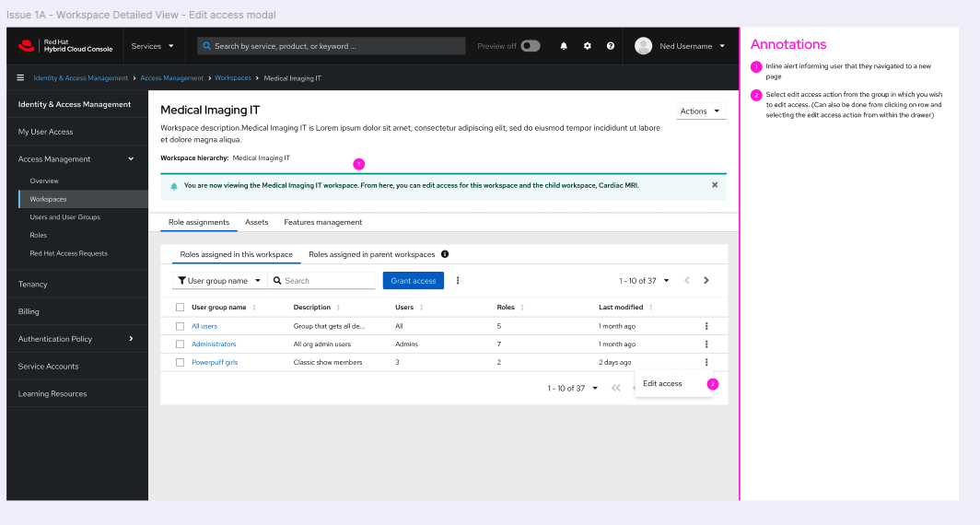The width and height of the screenshot is (980, 525).
Task: Click the notifications bell icon
Action: pyautogui.click(x=564, y=46)
